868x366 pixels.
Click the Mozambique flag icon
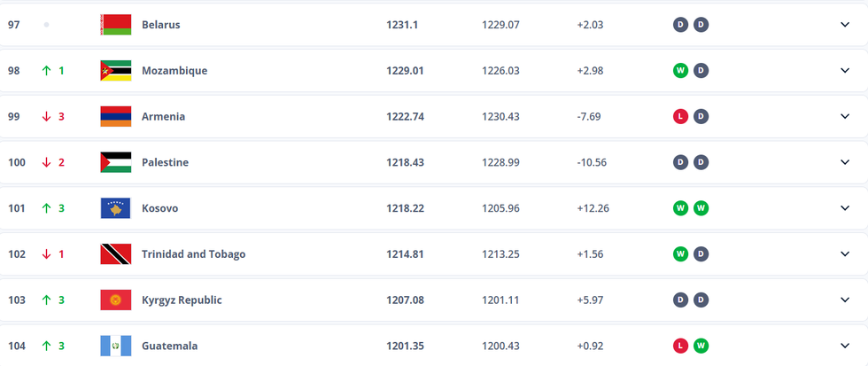click(116, 71)
